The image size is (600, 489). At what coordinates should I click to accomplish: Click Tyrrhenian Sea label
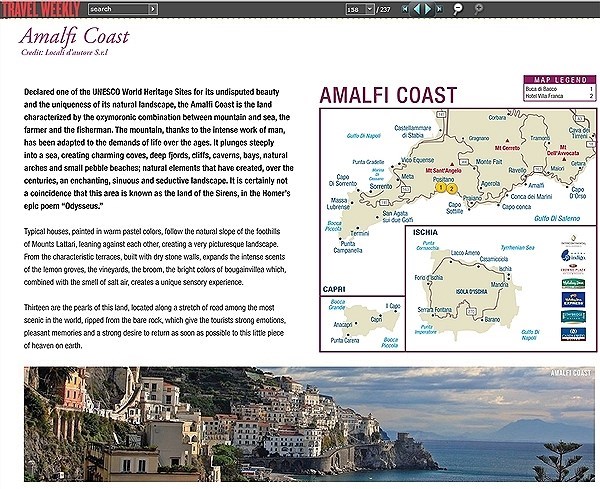coord(517,248)
